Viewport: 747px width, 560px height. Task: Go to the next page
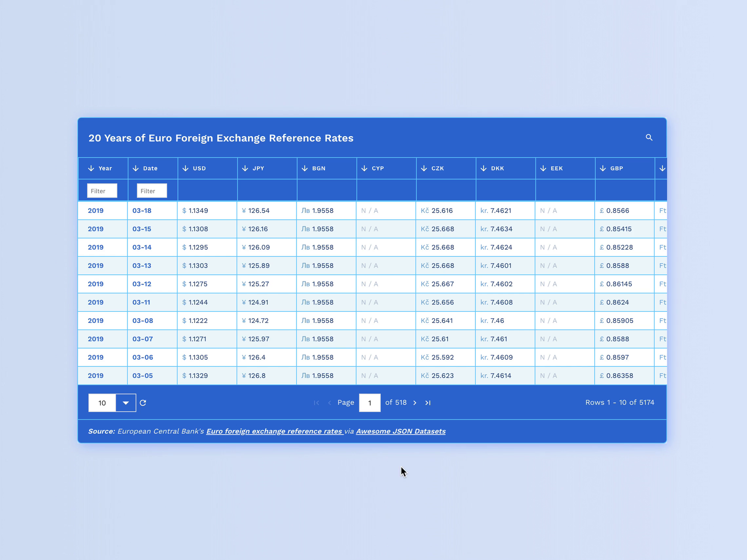coord(415,403)
